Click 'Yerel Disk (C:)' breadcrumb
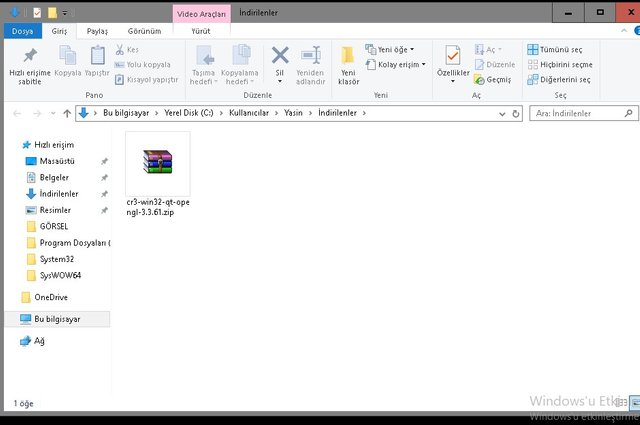Image resolution: width=640 pixels, height=425 pixels. point(189,113)
